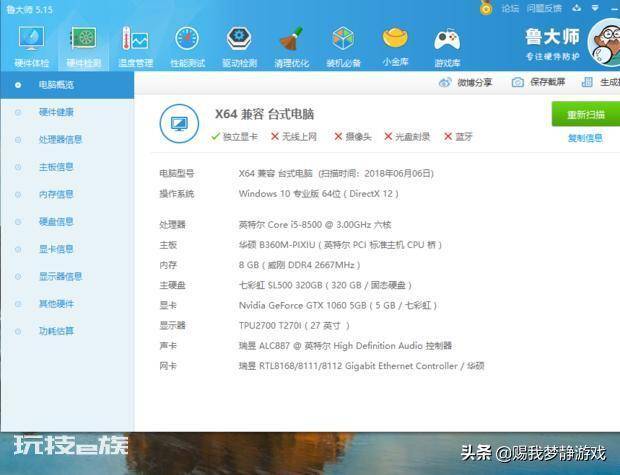The height and width of the screenshot is (475, 620).
Task: Open 问题反馈 feedback link
Action: (x=544, y=8)
